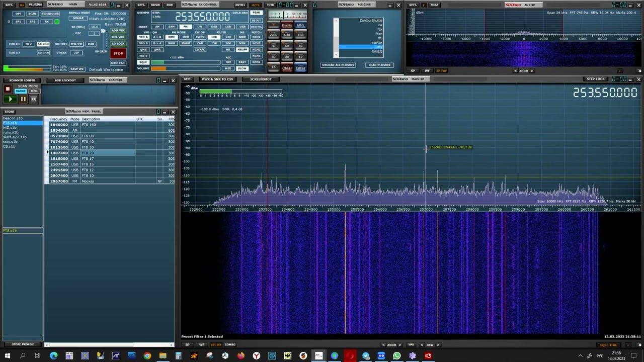
Task: Open Telegram from the taskbar
Action: [366, 356]
